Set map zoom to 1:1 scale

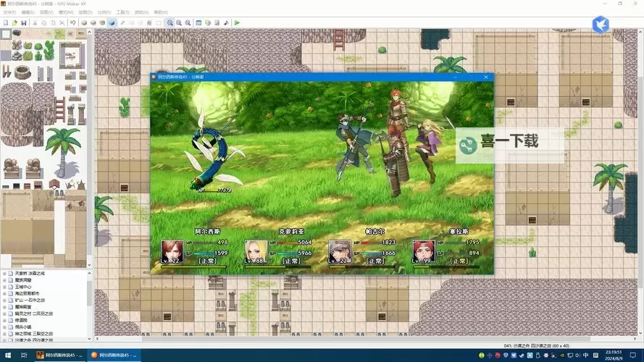(170, 23)
